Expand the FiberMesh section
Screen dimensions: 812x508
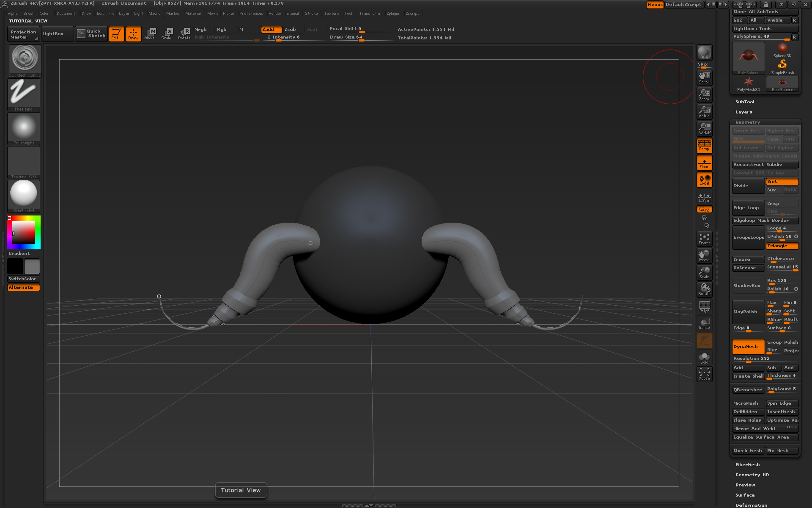(x=747, y=465)
